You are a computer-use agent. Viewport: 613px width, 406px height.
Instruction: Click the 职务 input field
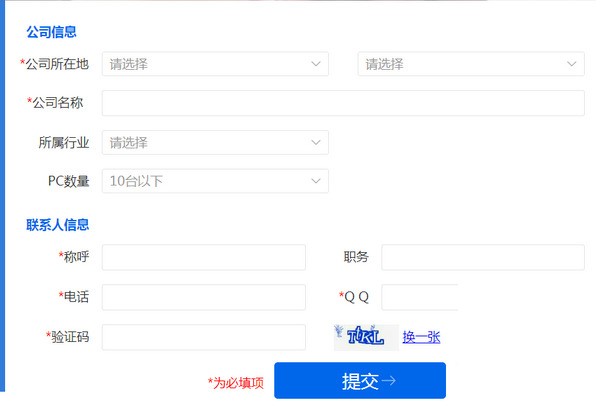pos(483,257)
